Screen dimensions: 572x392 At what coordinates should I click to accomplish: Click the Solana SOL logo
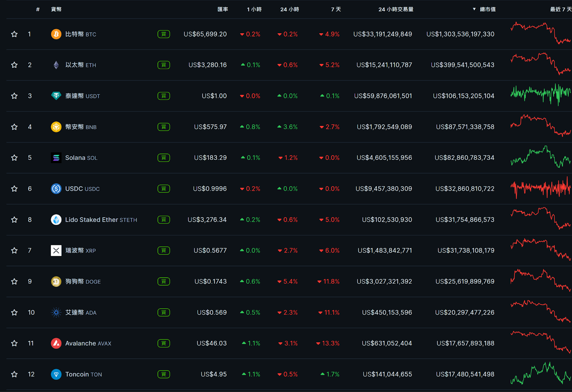(56, 158)
